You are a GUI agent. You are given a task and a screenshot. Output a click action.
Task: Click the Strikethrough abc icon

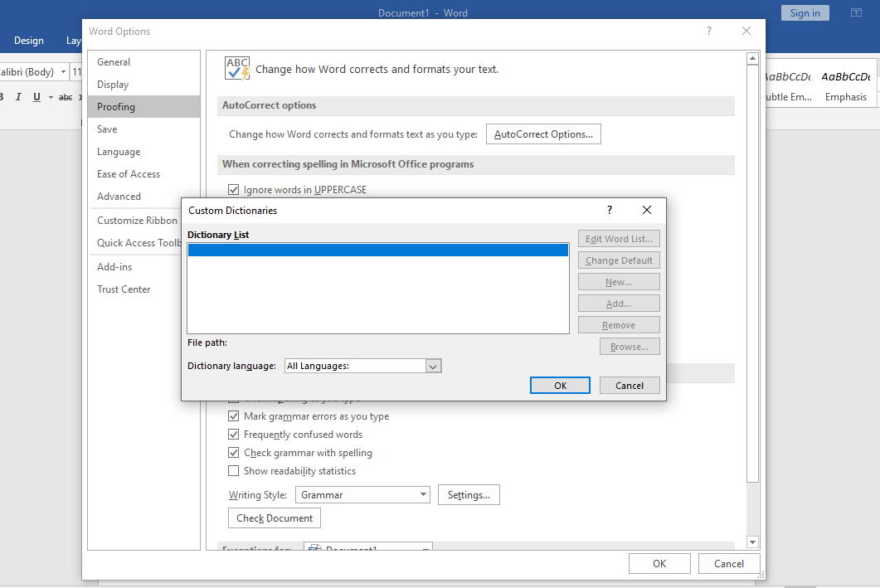click(65, 97)
